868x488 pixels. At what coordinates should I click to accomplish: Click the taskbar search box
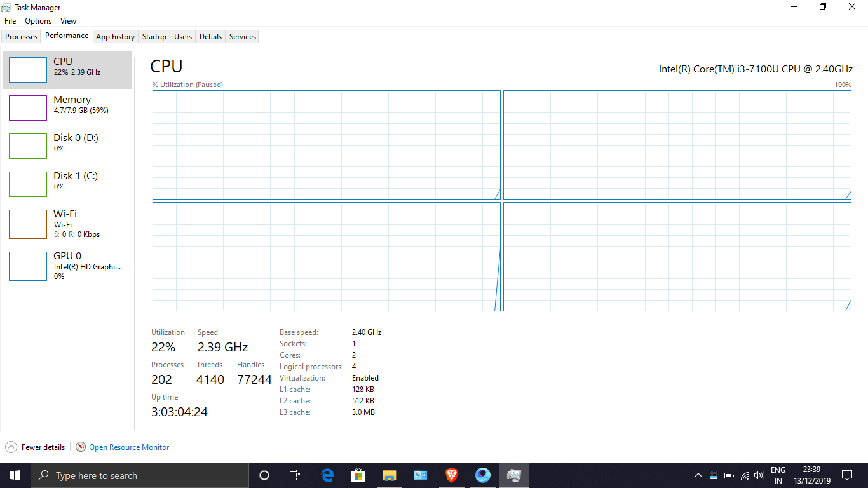click(140, 475)
